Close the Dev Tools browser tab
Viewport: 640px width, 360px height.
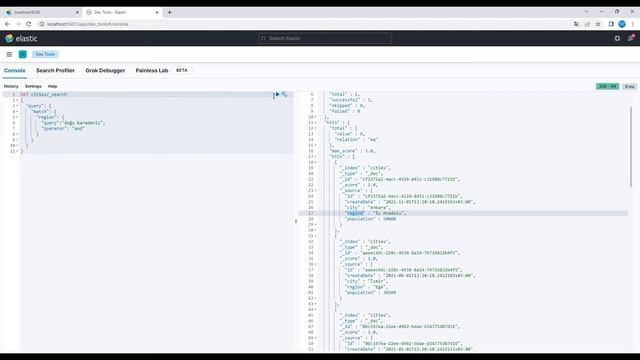[157, 12]
